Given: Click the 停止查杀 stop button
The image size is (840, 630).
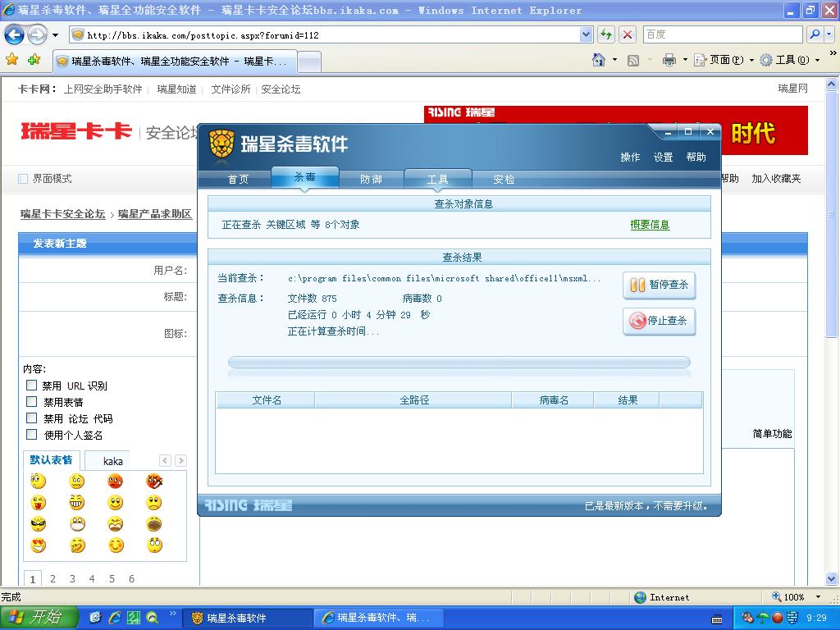Looking at the screenshot, I should pyautogui.click(x=659, y=321).
